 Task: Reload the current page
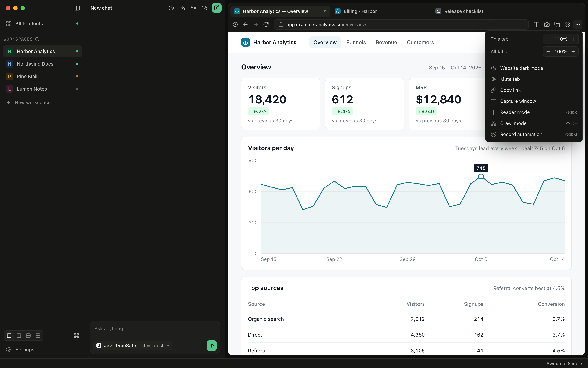coord(266,25)
